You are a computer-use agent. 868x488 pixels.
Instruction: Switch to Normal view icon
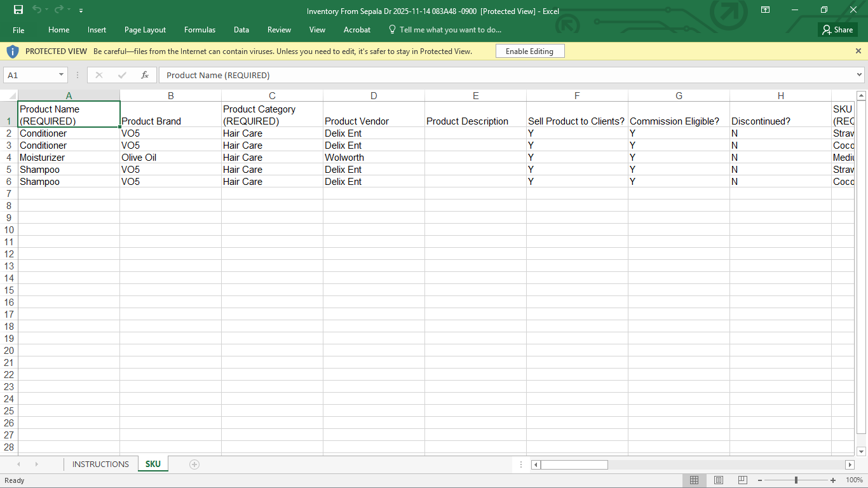695,480
